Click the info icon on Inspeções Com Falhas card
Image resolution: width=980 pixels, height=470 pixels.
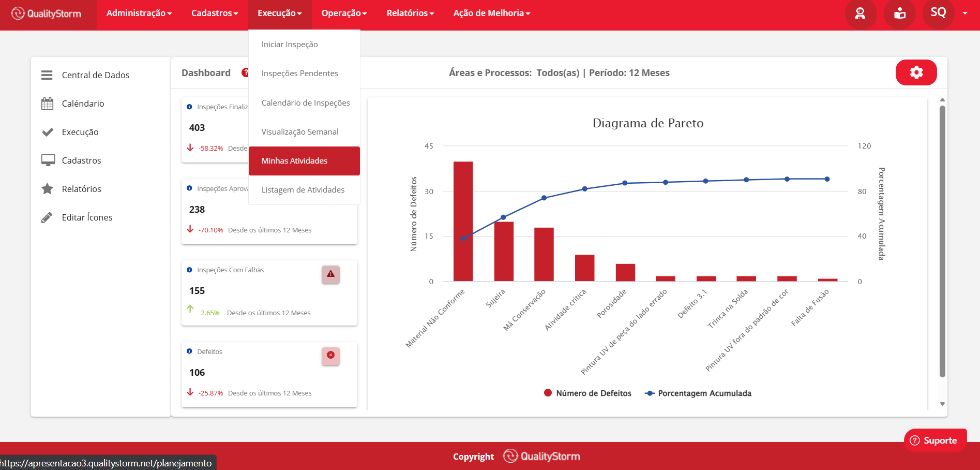(x=189, y=270)
